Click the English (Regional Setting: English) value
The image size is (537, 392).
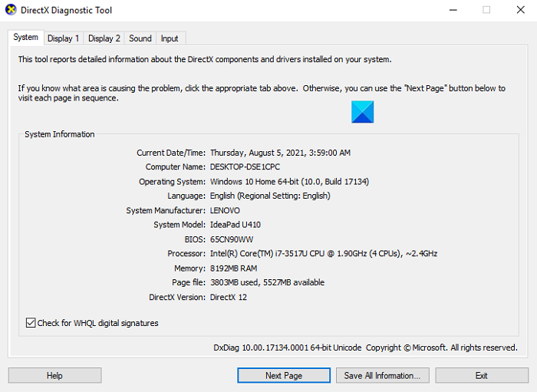[270, 196]
